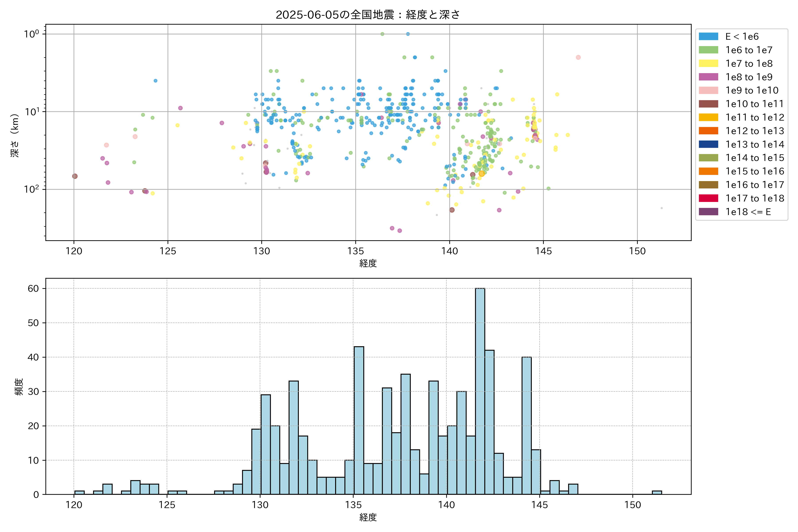
Task: Click the '深さ (km)' y-axis label
Action: (x=15, y=135)
